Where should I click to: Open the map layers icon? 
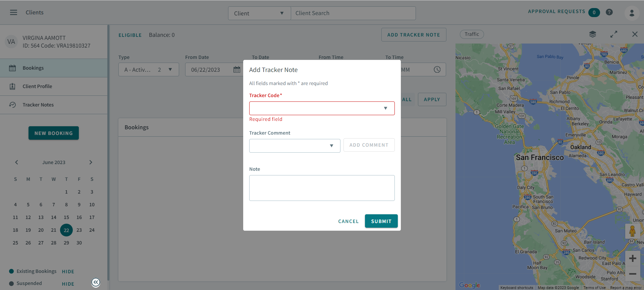coord(593,34)
